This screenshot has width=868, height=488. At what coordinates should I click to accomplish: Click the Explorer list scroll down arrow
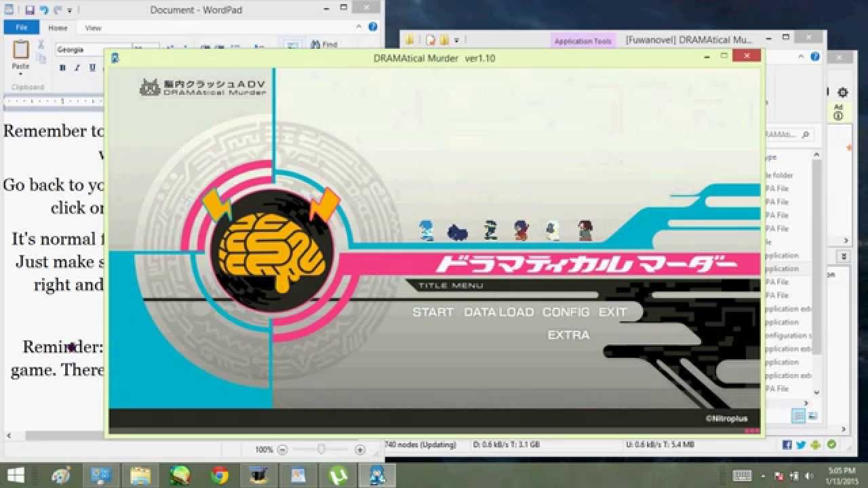click(816, 392)
